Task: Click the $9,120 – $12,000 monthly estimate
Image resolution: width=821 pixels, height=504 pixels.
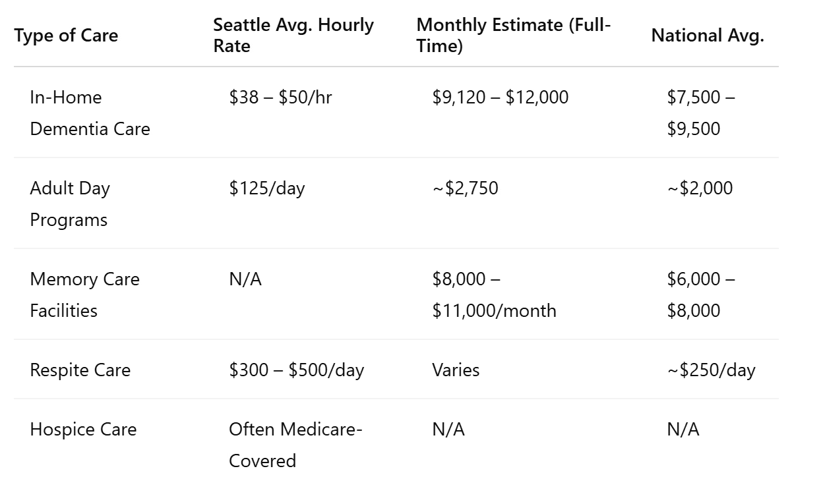Action: (x=500, y=98)
